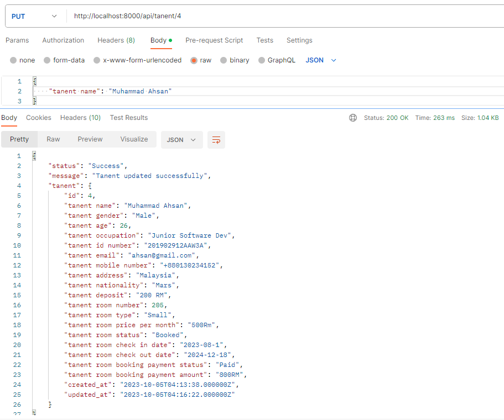Switch to the Tests tab
Screen dimensions: 504x420
click(x=264, y=40)
